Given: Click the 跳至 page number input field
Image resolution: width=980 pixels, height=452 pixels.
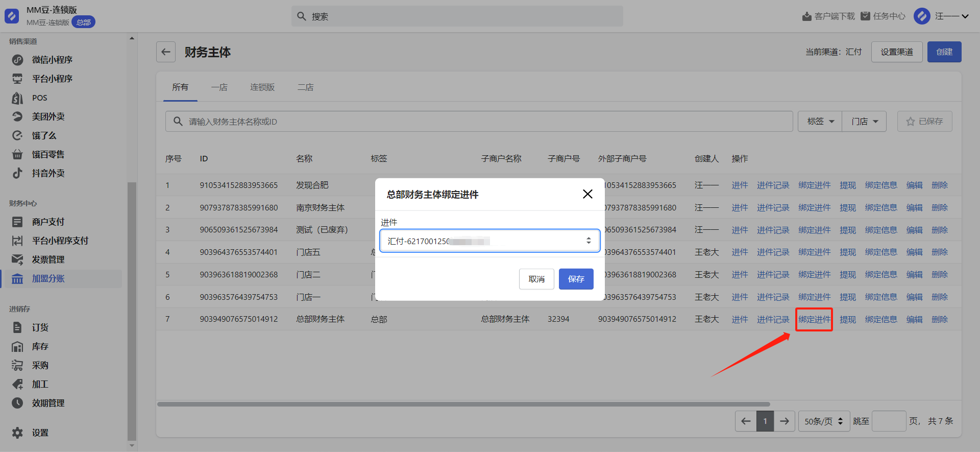Looking at the screenshot, I should [x=889, y=421].
